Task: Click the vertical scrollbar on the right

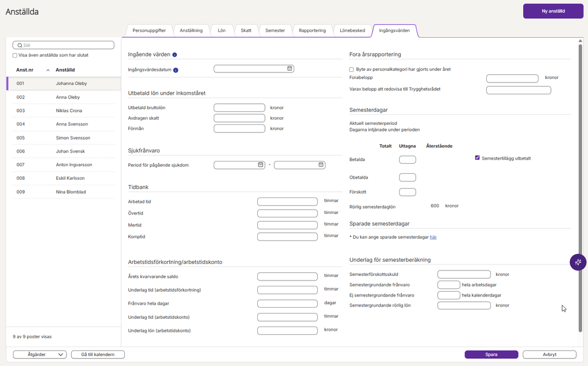Action: tap(580, 177)
